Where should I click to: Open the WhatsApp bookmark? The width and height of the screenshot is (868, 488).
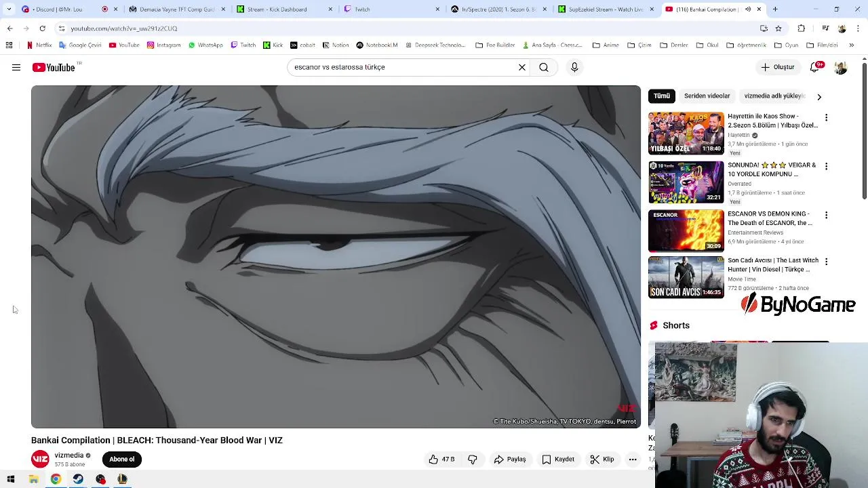click(x=205, y=45)
